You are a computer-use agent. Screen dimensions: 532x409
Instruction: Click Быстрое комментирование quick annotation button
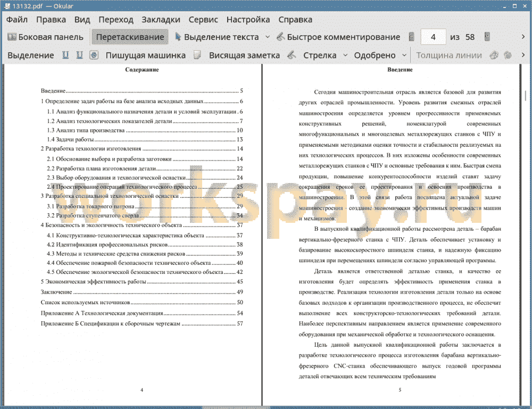pos(338,37)
